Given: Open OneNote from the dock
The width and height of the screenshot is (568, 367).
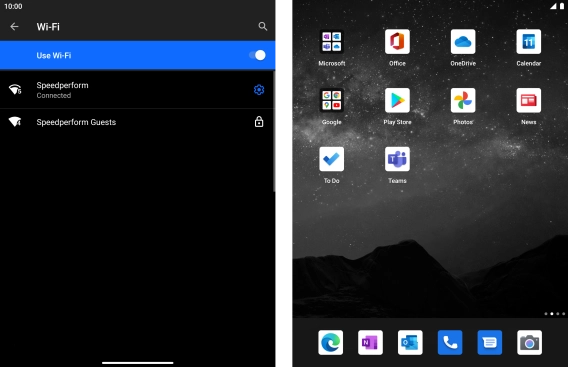Looking at the screenshot, I should point(370,342).
